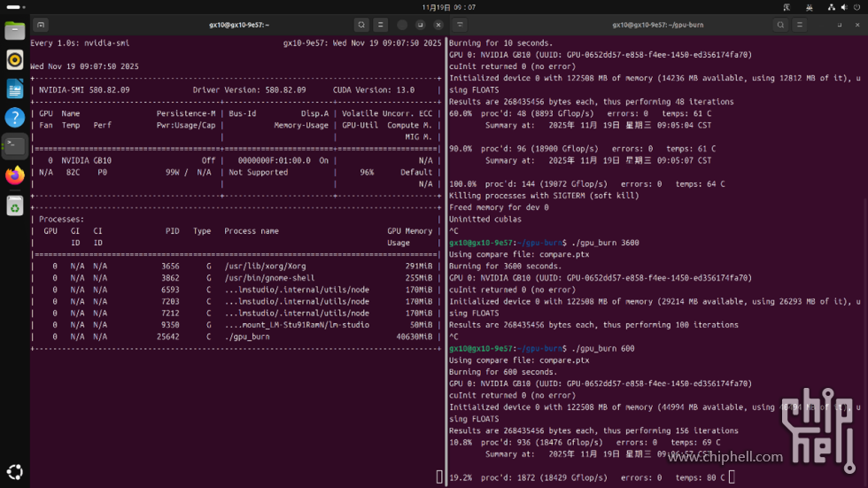Open the gpu-burn terminal's hamburger menu
Screen dimensions: 868x488
tap(799, 25)
